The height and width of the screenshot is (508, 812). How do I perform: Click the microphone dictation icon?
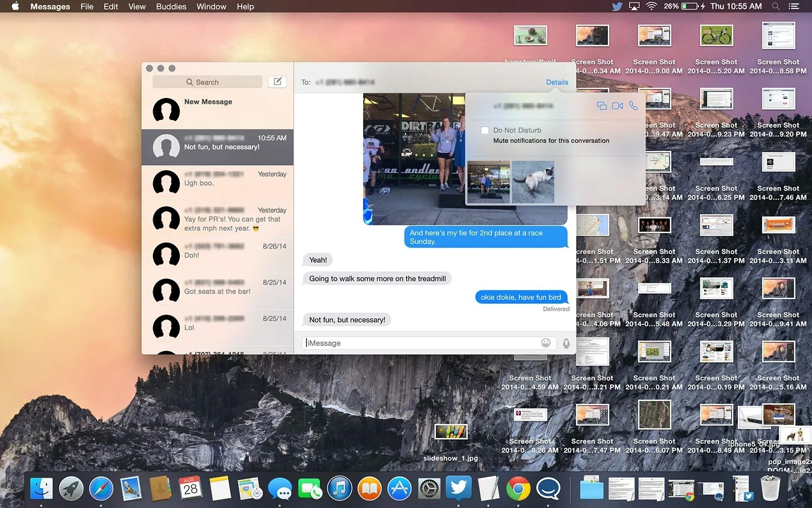point(566,343)
